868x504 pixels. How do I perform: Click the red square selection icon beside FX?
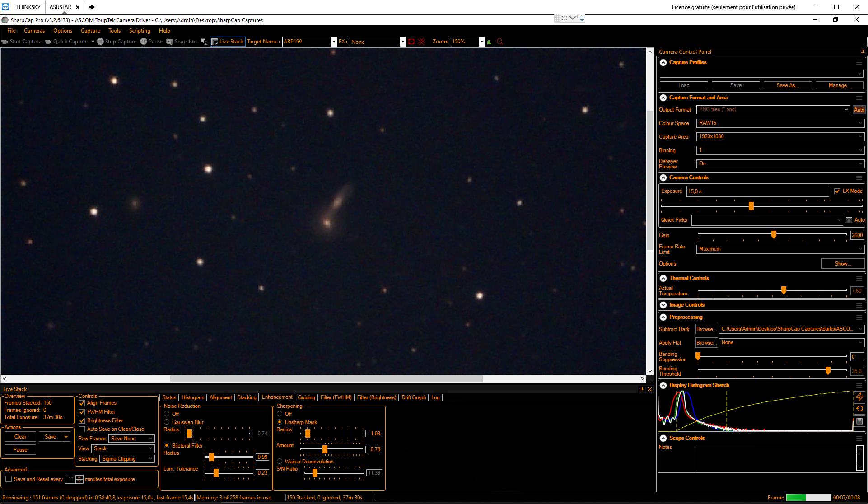[411, 42]
